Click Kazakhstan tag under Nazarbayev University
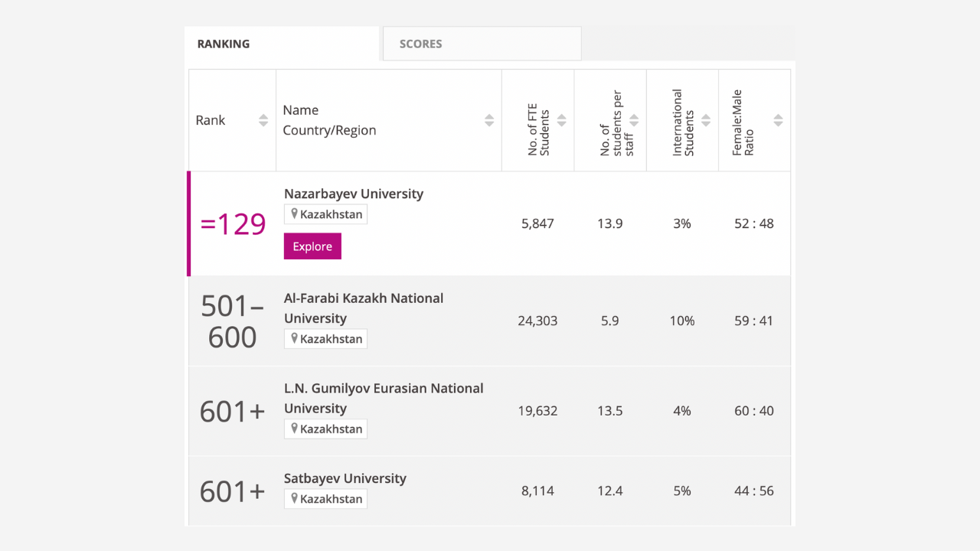The image size is (980, 551). (325, 214)
